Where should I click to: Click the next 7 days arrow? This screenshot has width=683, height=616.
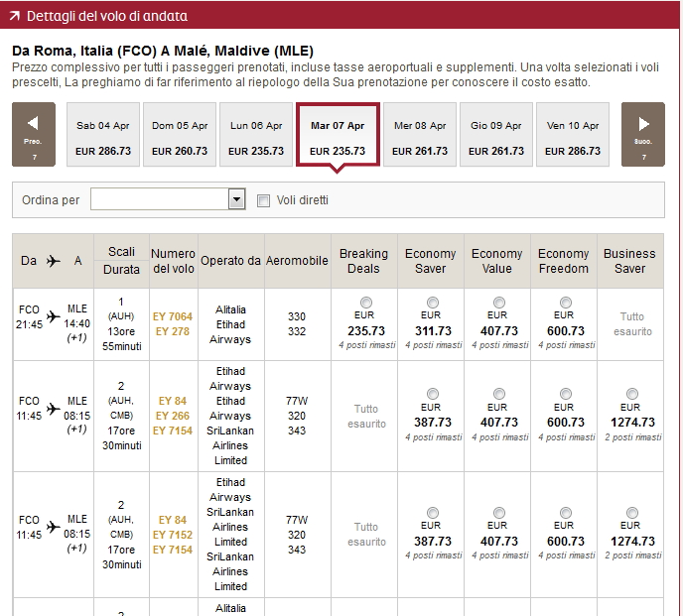[x=642, y=134]
